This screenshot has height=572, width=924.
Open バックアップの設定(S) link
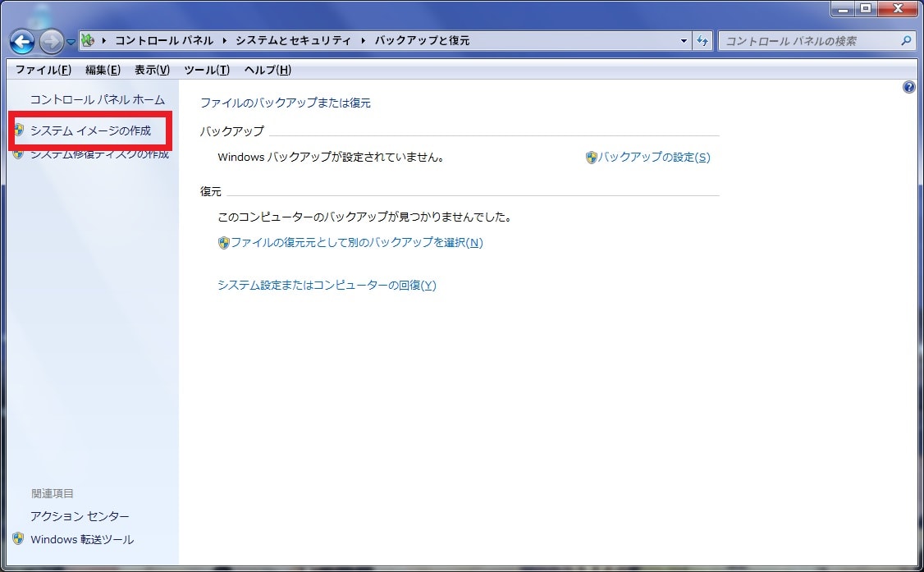point(653,158)
